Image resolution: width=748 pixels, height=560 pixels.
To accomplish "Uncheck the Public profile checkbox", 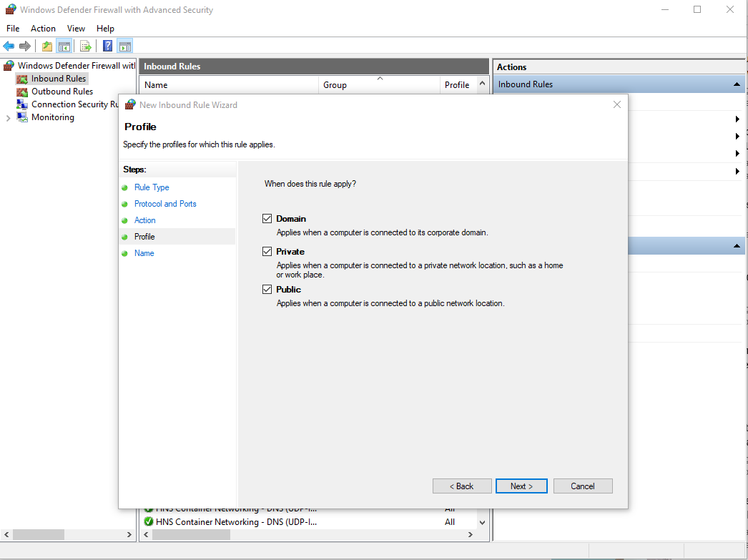I will click(267, 290).
